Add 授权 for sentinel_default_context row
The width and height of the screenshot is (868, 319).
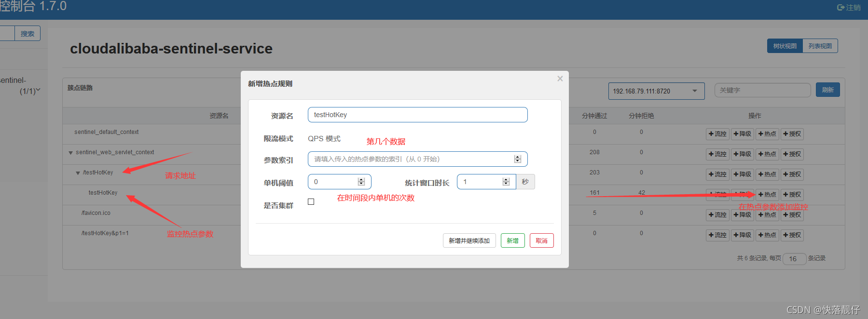tap(792, 134)
